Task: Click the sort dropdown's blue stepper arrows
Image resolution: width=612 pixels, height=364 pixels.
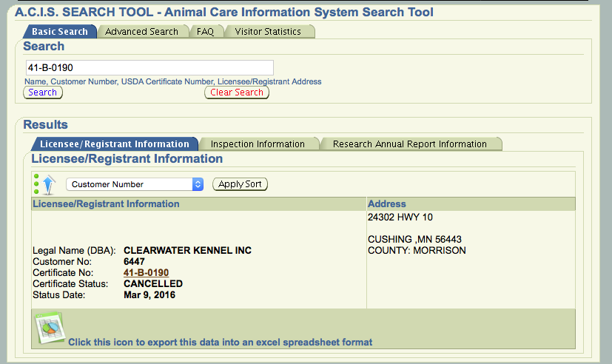Action: [x=198, y=184]
